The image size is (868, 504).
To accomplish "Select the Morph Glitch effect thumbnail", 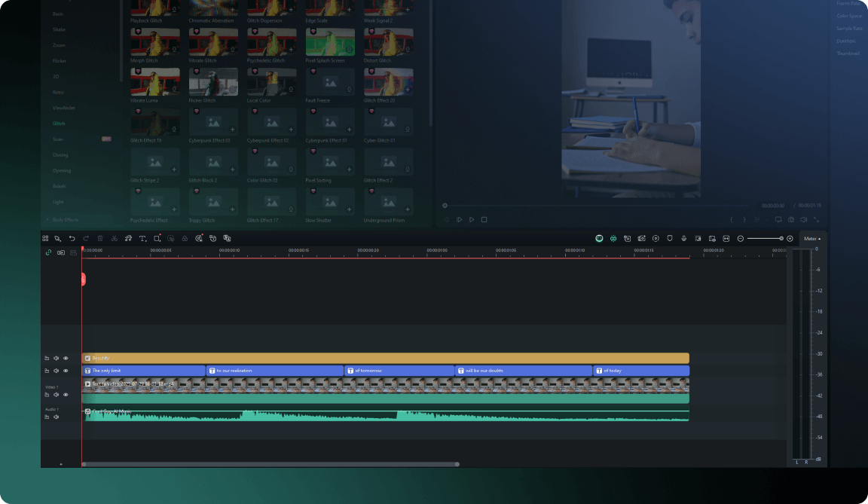I will [x=155, y=42].
